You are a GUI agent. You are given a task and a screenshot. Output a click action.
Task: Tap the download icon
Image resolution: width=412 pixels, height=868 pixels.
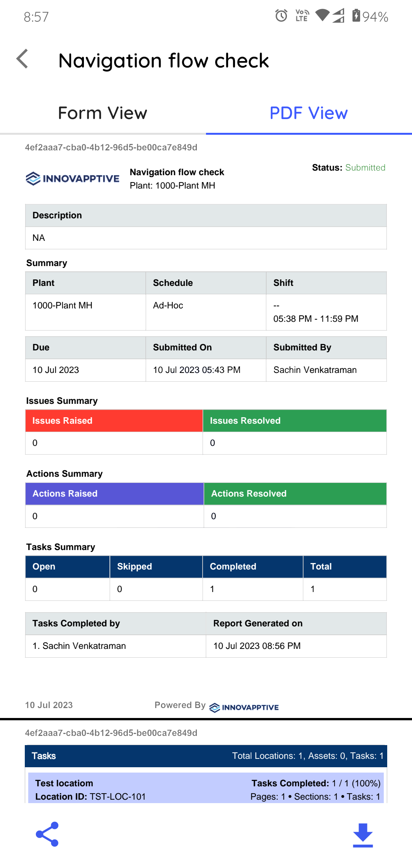click(363, 835)
